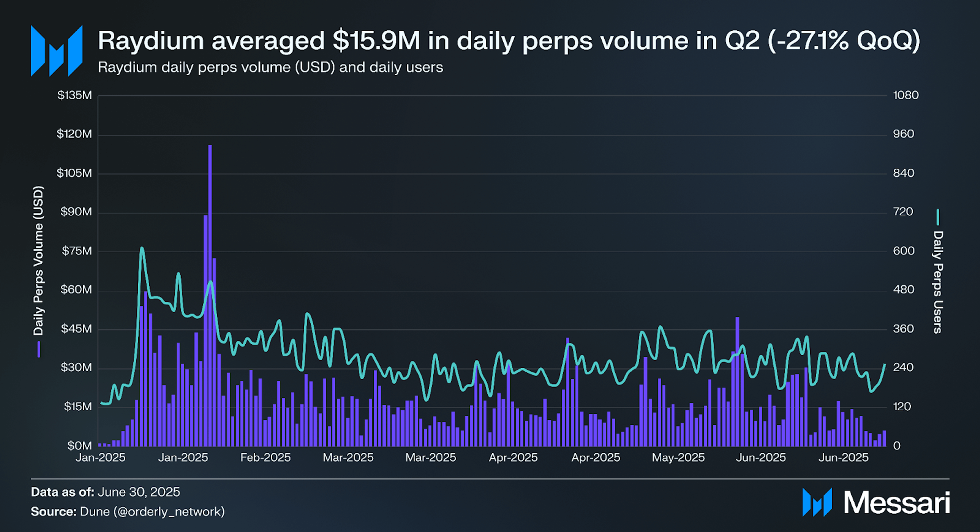The width and height of the screenshot is (980, 532).
Task: Click the subtitle Raydium daily perps volume text
Action: click(270, 67)
